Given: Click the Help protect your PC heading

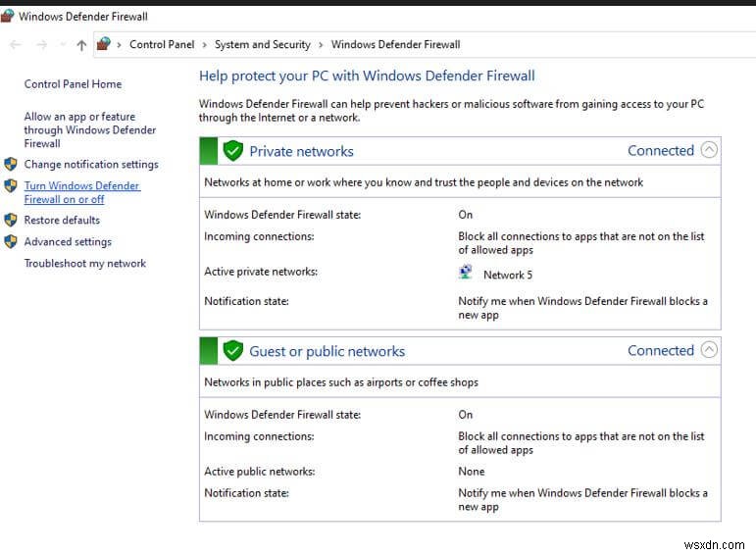Looking at the screenshot, I should 367,76.
